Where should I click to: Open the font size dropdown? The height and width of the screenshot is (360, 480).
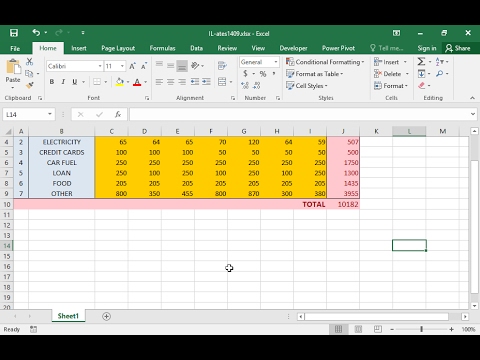[122, 66]
